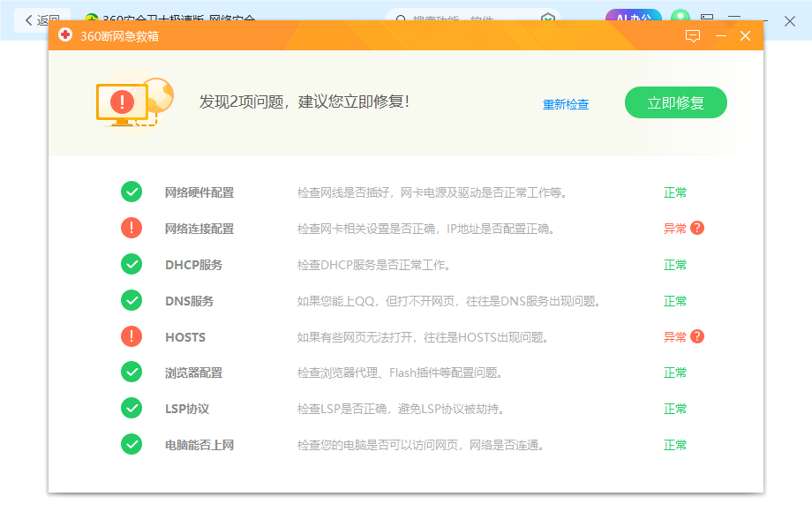The image size is (812, 512).
Task: Click the green check icon beside LSP协议
Action: tap(132, 408)
